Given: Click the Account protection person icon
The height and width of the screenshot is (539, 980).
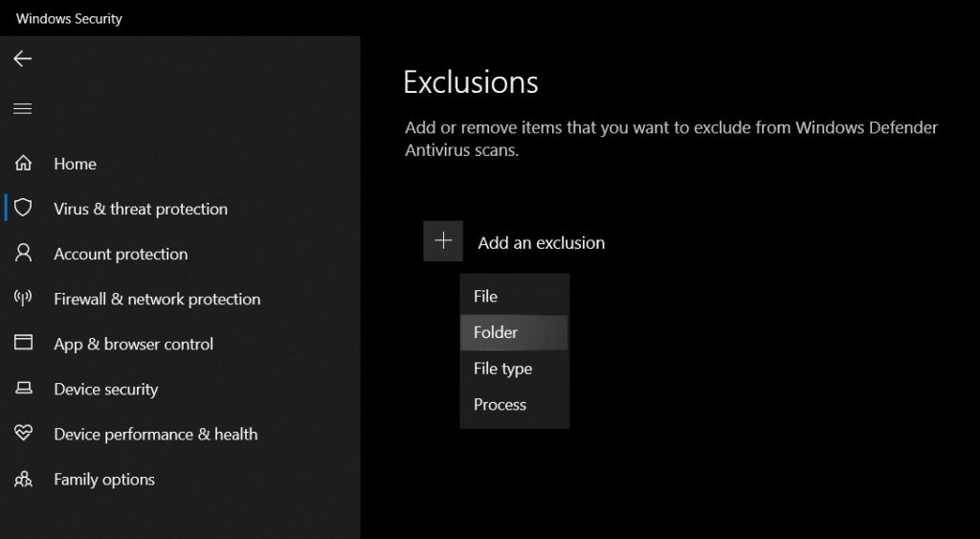Looking at the screenshot, I should click(x=23, y=254).
